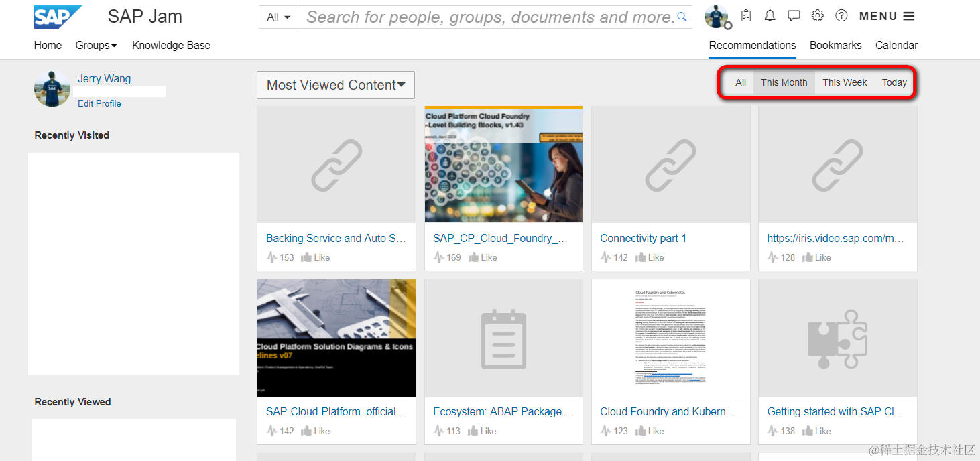The width and height of the screenshot is (980, 461).
Task: Click the views icon showing 128
Action: (x=773, y=257)
